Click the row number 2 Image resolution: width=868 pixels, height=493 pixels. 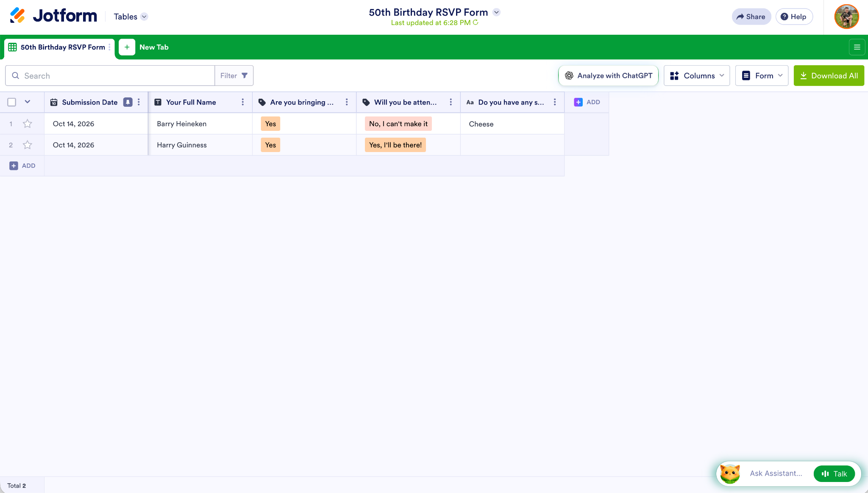point(11,145)
